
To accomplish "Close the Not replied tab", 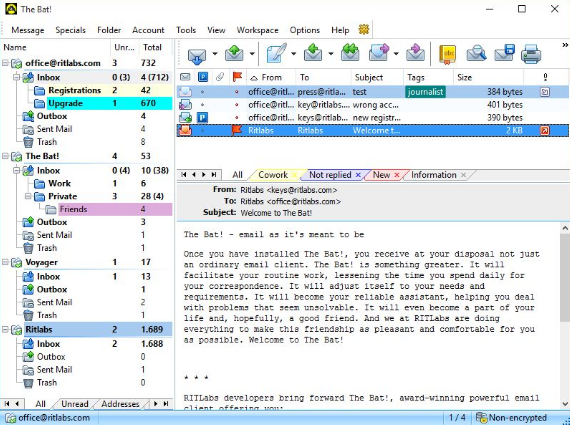I will [x=358, y=175].
